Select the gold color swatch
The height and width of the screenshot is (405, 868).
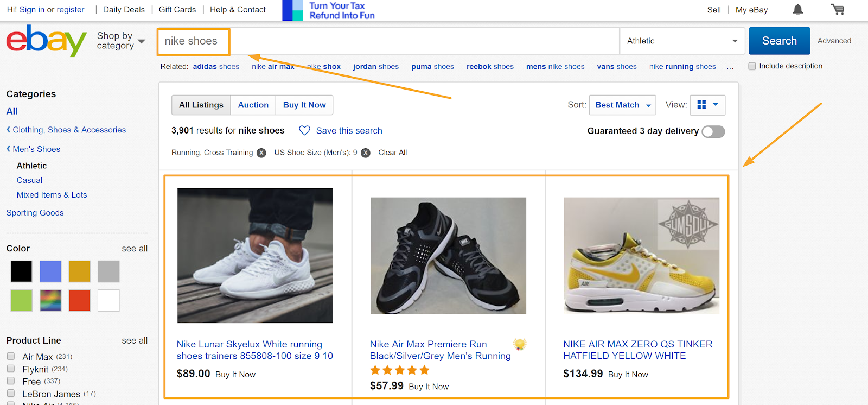click(x=79, y=271)
